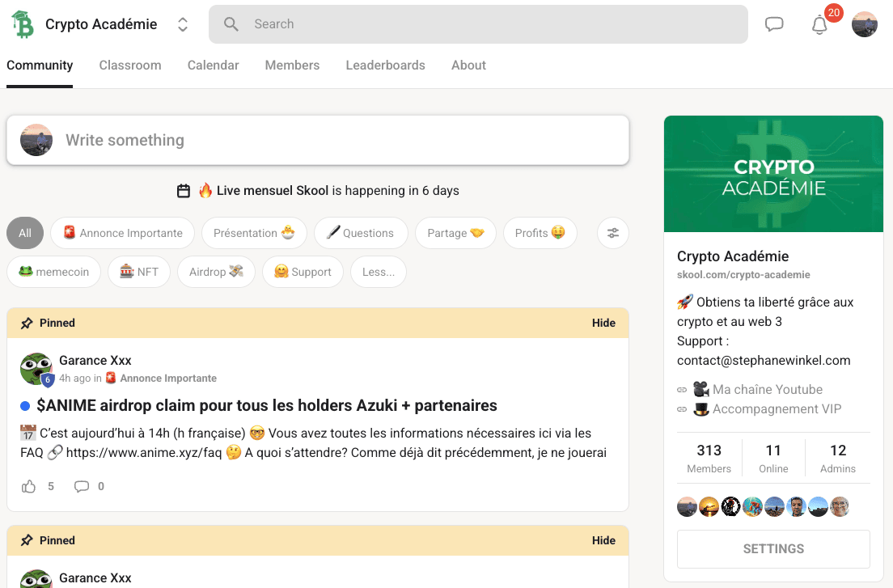Image resolution: width=893 pixels, height=588 pixels.
Task: View the 12 Admins list
Action: [x=838, y=458]
